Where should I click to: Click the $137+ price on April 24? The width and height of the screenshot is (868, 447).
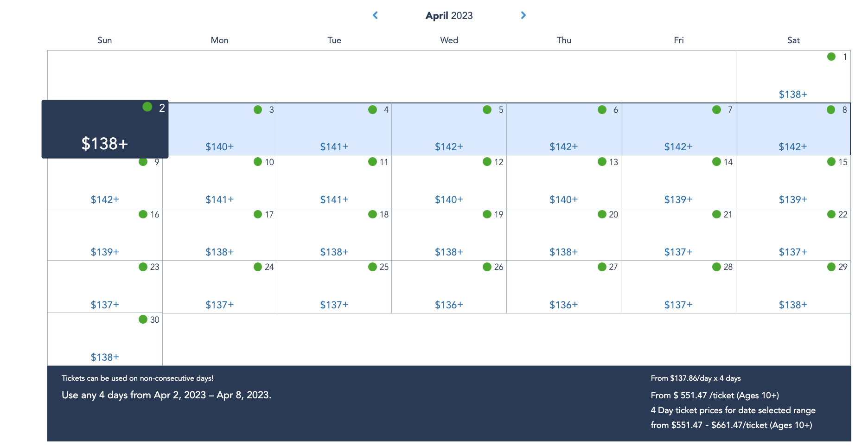pos(219,305)
